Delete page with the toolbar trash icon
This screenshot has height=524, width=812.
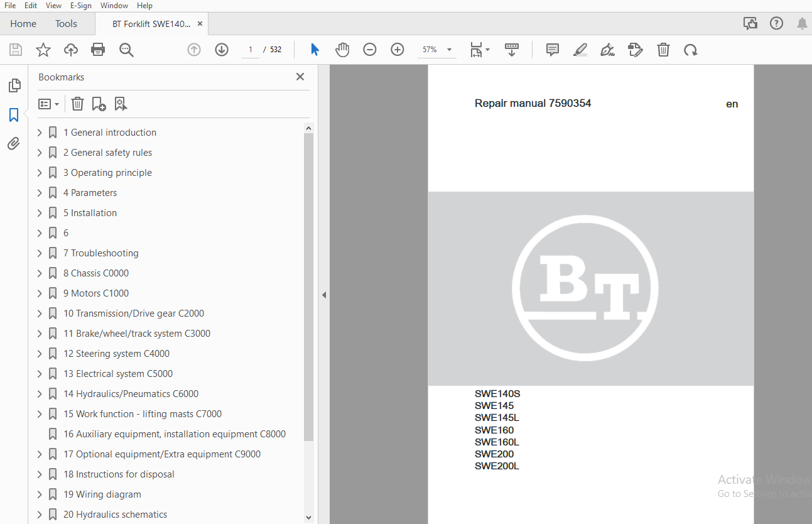tap(663, 50)
